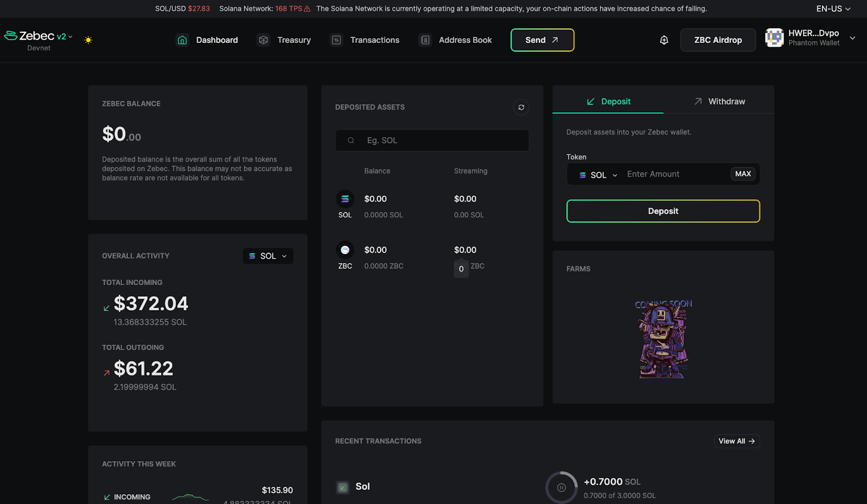Screen dimensions: 867x504
Task: Open notifications bell icon
Action: pos(664,40)
